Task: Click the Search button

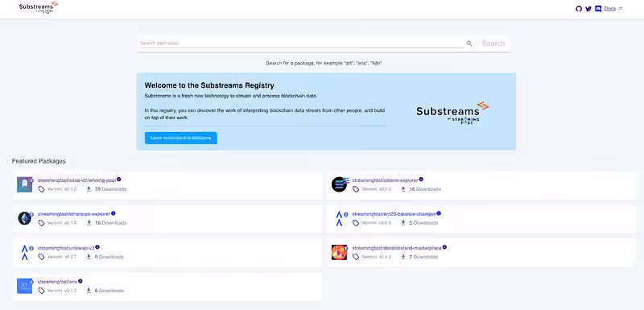Action: point(493,43)
